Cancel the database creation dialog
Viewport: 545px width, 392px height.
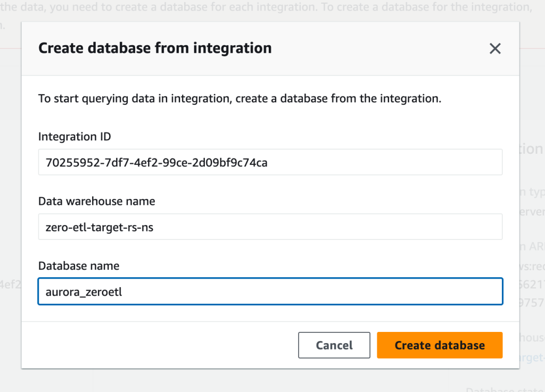[x=334, y=345]
